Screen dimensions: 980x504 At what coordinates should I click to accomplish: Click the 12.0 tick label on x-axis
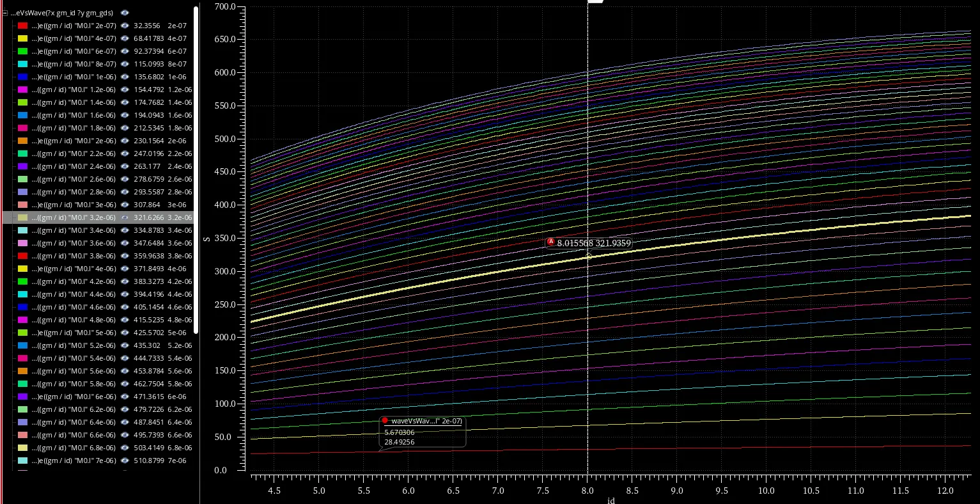[x=945, y=491]
